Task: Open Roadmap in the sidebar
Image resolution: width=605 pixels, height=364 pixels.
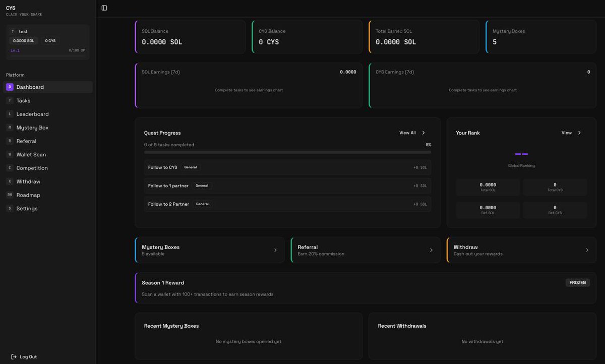Action: pyautogui.click(x=48, y=195)
